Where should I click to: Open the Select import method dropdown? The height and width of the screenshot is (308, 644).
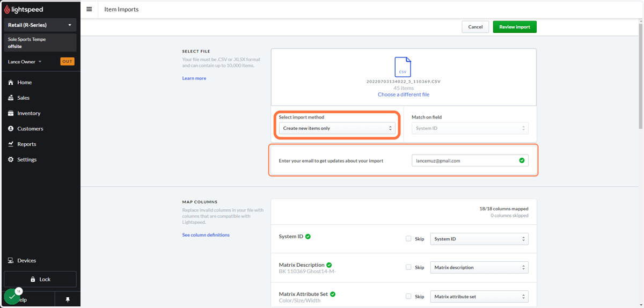(x=337, y=128)
